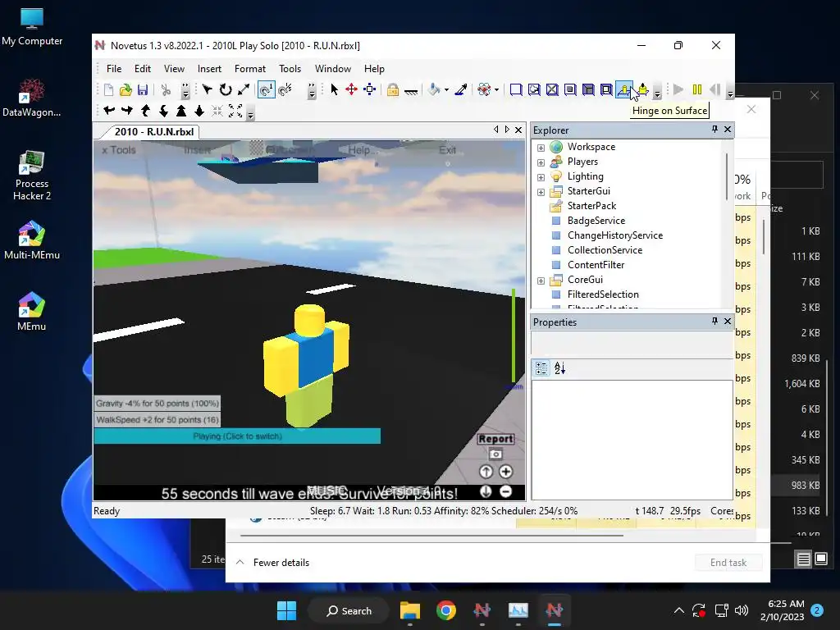This screenshot has width=840, height=630.
Task: Click the camera tilt down arrow
Action: pyautogui.click(x=163, y=111)
